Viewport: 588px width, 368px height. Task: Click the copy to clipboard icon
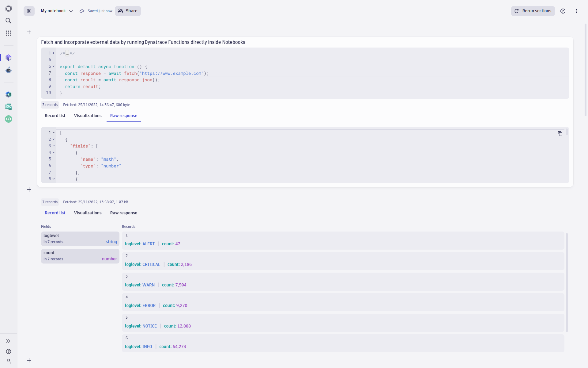pos(560,133)
